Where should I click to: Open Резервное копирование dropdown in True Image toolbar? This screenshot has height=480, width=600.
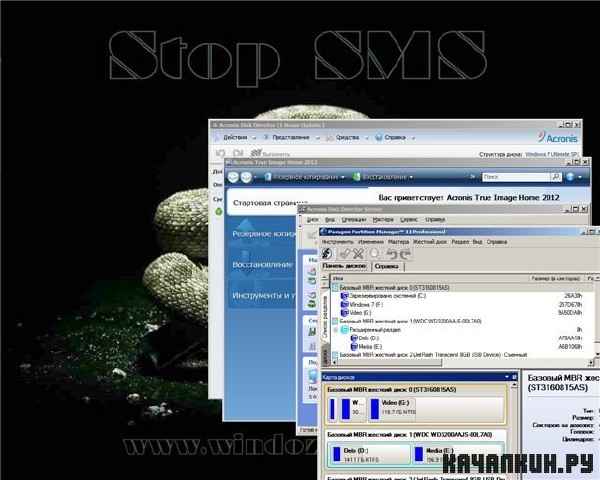pos(305,177)
